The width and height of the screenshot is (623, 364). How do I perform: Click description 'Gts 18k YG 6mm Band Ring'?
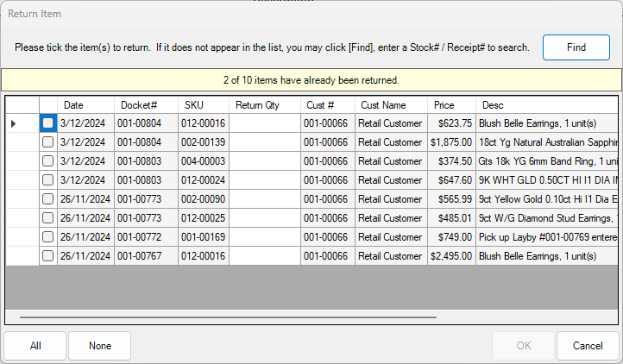pos(547,161)
